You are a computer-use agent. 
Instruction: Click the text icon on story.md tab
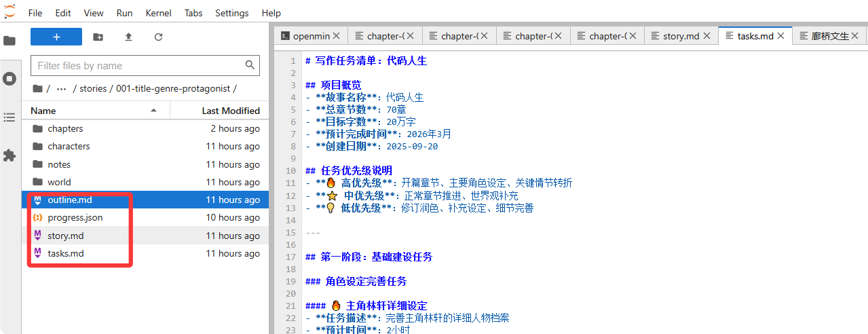(656, 36)
